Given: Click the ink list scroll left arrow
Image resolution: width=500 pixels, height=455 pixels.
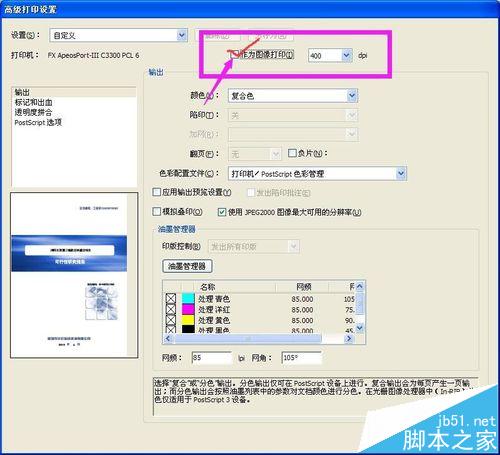Looking at the screenshot, I should point(168,339).
